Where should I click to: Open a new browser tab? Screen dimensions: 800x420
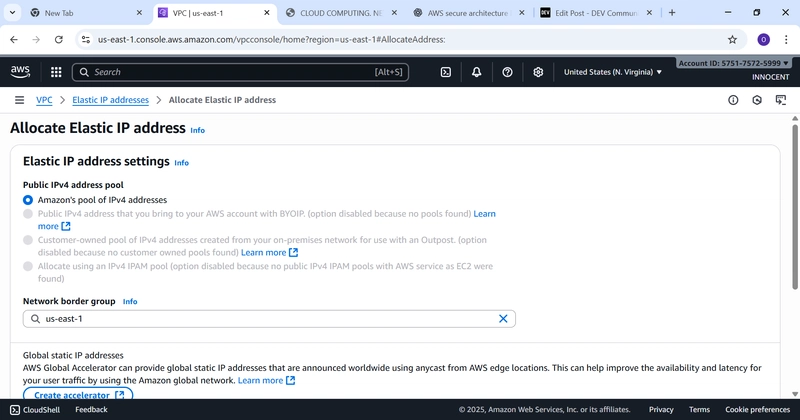(672, 13)
